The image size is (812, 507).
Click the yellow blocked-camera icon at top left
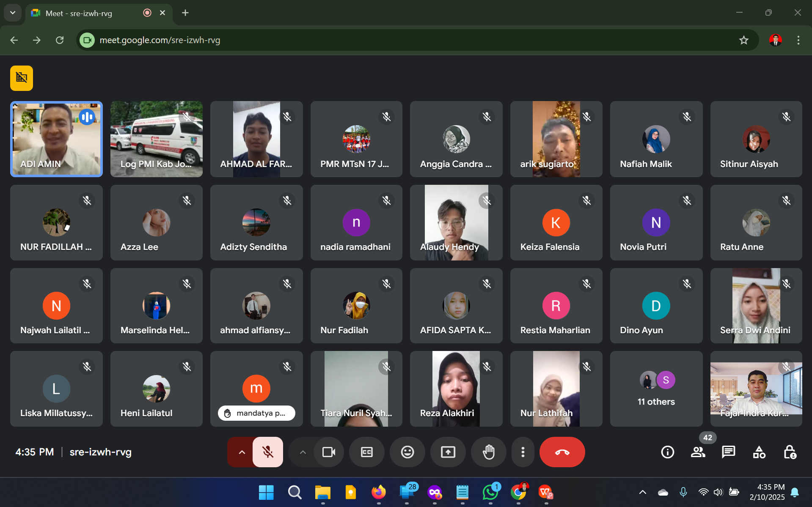click(x=22, y=78)
